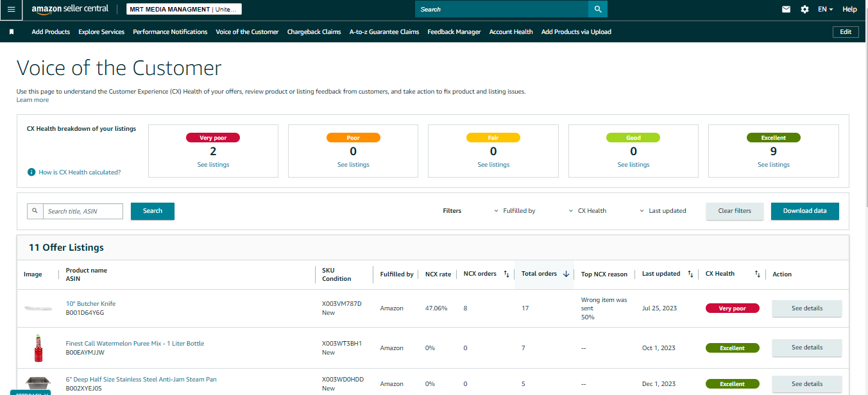Open Watermelon Puree Mix bottle thumbnail
The image size is (868, 395).
tap(38, 348)
